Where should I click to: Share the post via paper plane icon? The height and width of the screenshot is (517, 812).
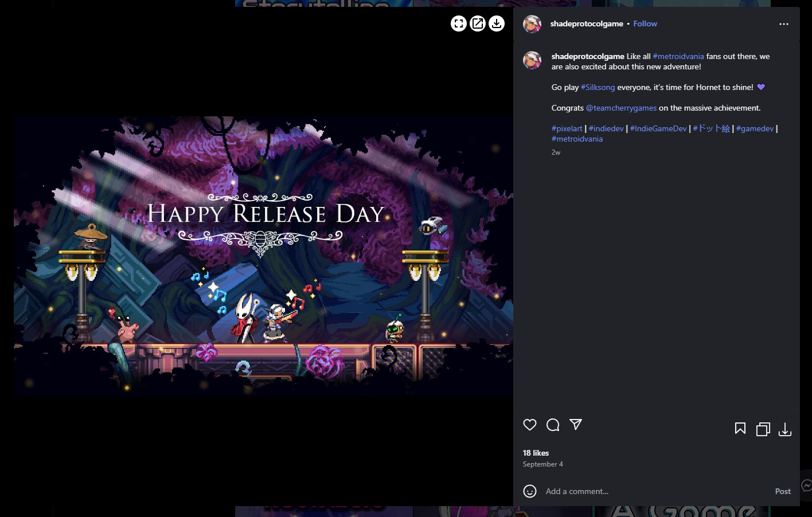tap(576, 424)
